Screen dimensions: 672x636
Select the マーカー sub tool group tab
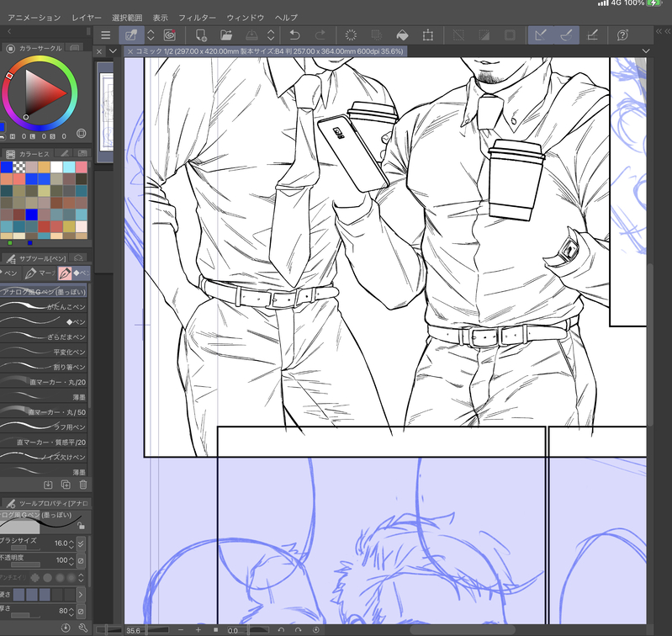click(40, 273)
